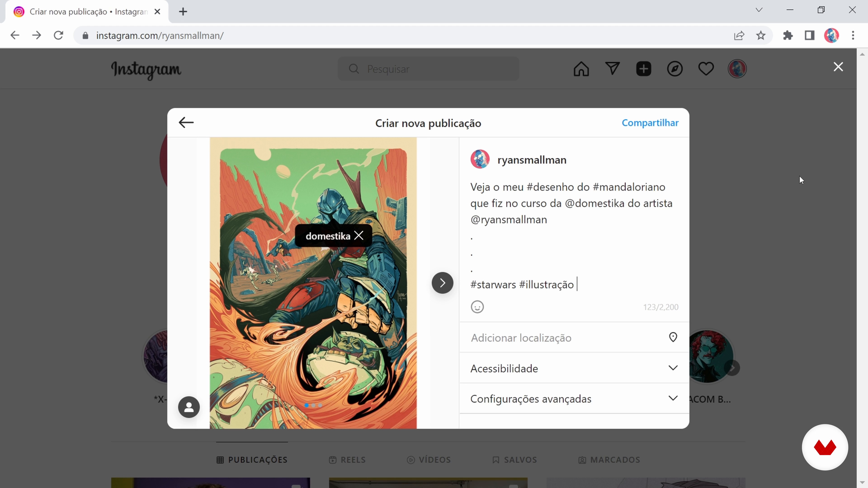Open the direct messages paper plane icon
Screen dimensions: 868x488
(612, 69)
